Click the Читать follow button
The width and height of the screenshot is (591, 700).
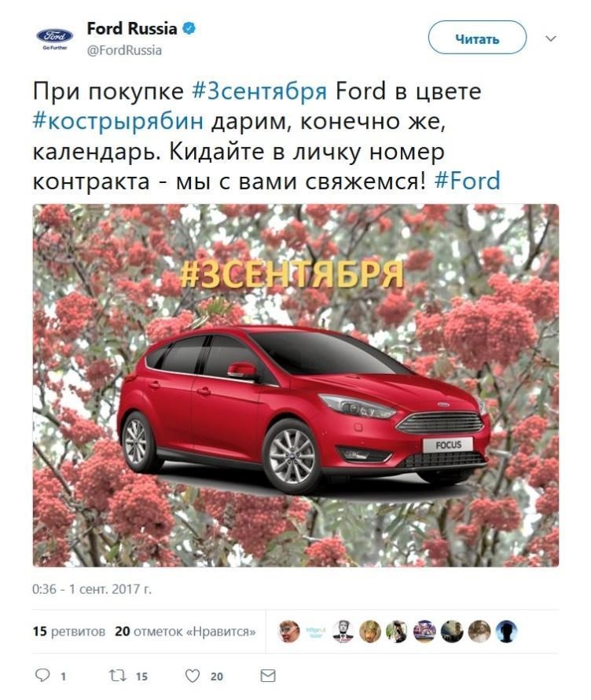tap(477, 38)
